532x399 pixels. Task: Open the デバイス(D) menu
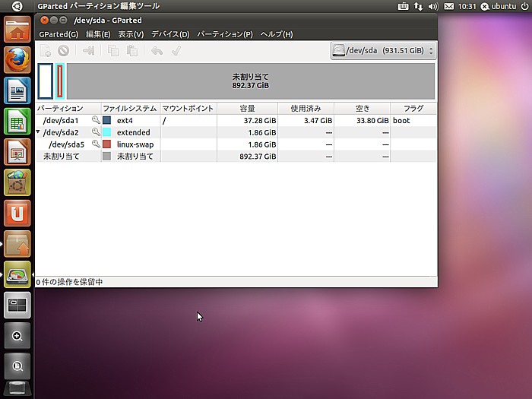(x=170, y=34)
